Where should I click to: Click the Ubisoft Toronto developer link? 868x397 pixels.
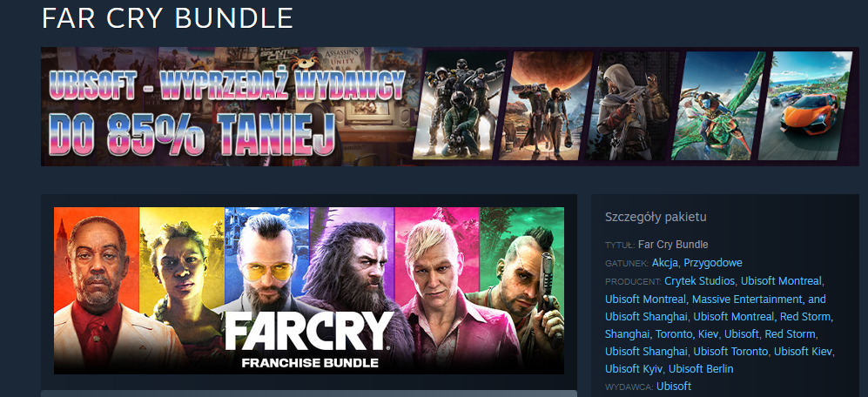(x=730, y=352)
